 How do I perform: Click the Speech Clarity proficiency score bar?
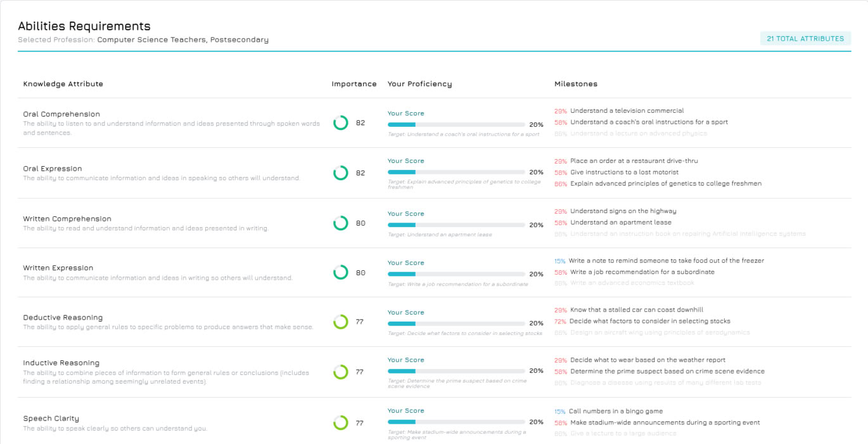pyautogui.click(x=456, y=422)
